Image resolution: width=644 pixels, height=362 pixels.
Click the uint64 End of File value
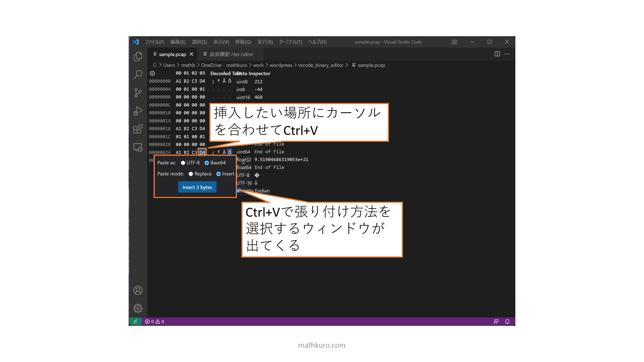pos(269,152)
